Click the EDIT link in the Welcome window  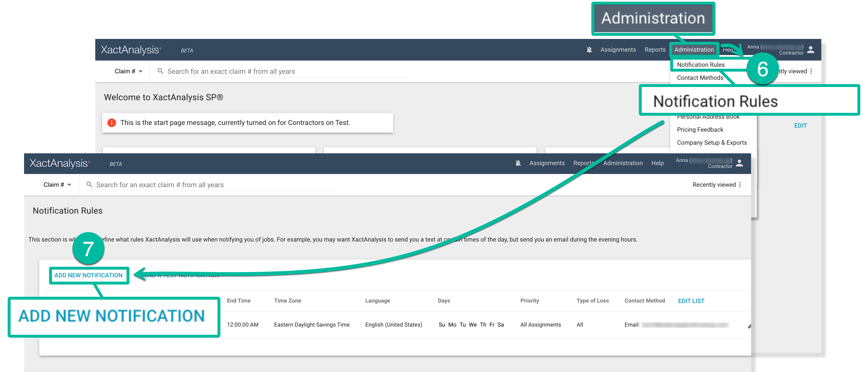coord(800,126)
